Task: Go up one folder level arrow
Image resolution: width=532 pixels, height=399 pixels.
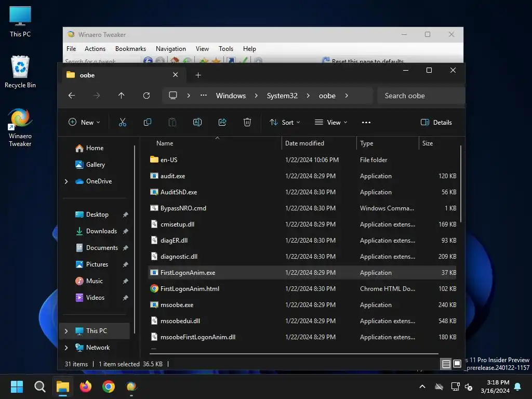Action: tap(121, 96)
